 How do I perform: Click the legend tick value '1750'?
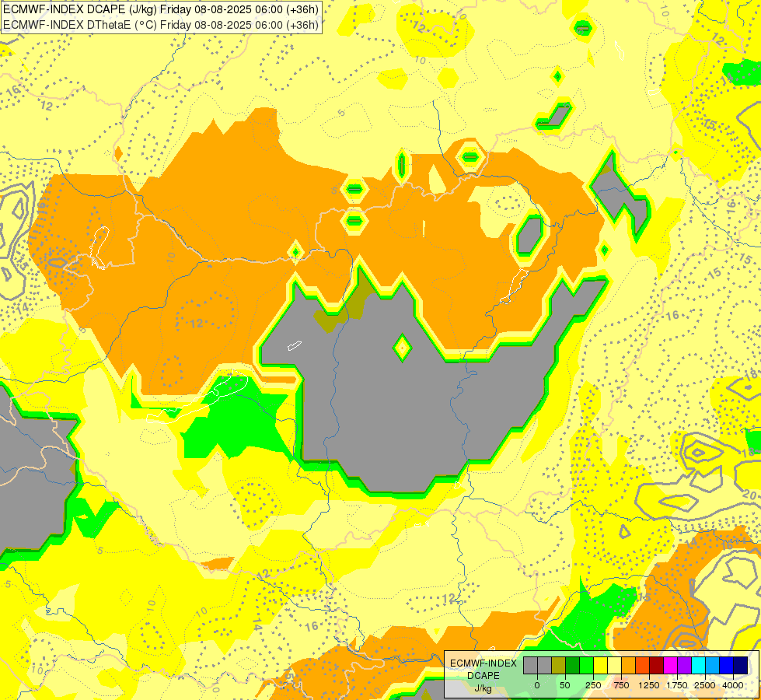(676, 685)
